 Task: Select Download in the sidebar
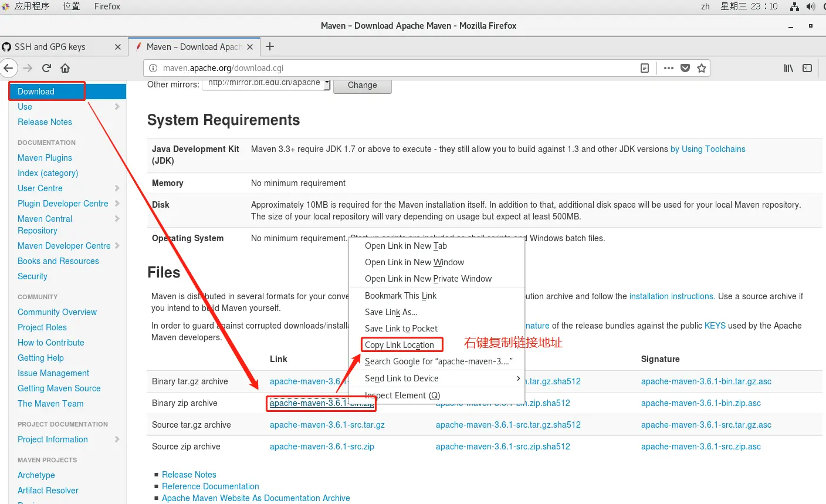pyautogui.click(x=36, y=92)
